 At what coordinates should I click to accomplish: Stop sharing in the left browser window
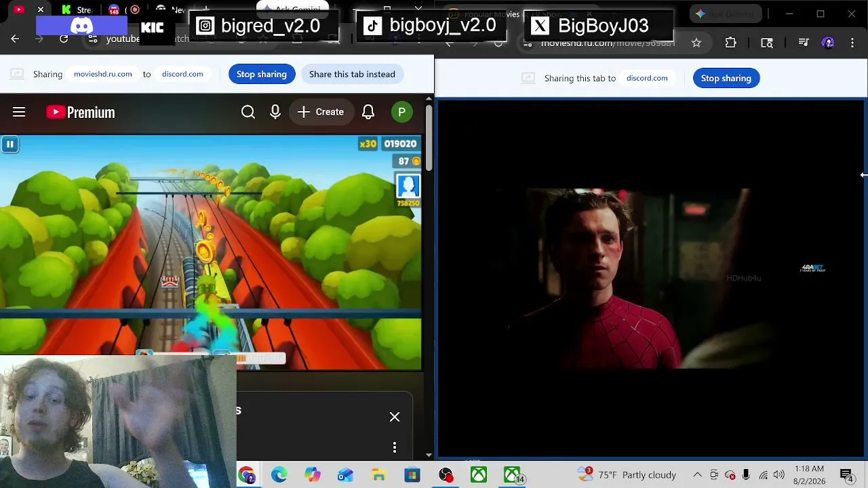pos(262,74)
